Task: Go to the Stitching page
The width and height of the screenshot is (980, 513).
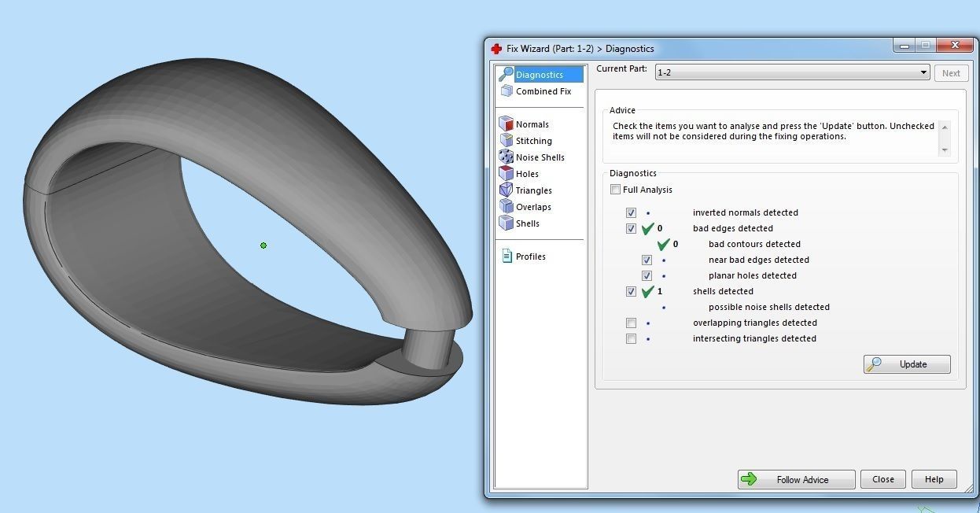Action: (x=534, y=141)
